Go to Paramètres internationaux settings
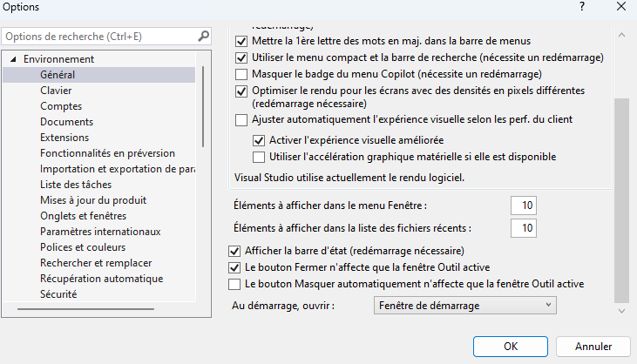This screenshot has height=364, width=637. (100, 232)
